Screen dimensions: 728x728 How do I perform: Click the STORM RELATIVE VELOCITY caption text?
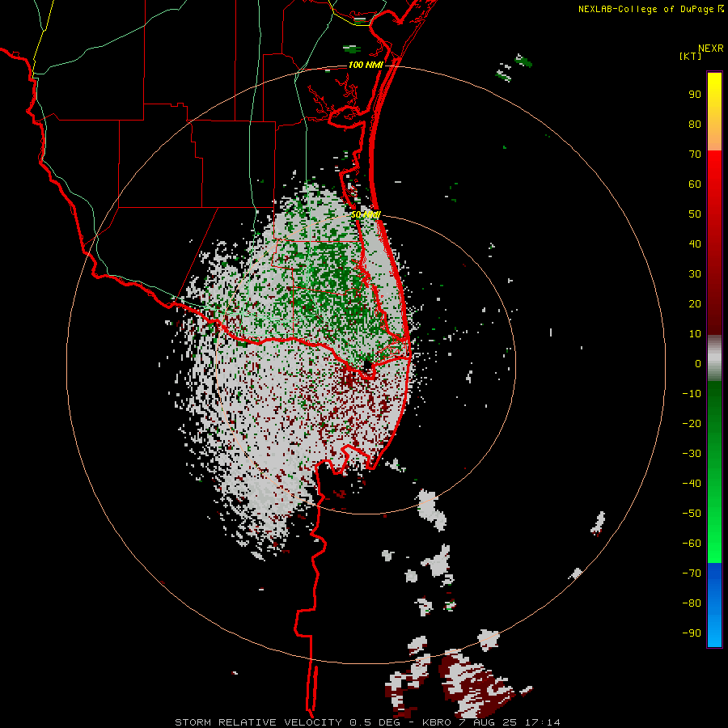258,722
